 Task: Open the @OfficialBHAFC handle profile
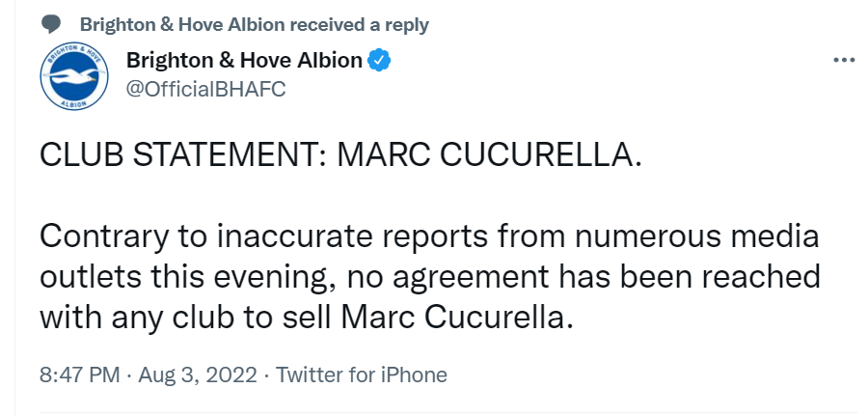(x=206, y=89)
